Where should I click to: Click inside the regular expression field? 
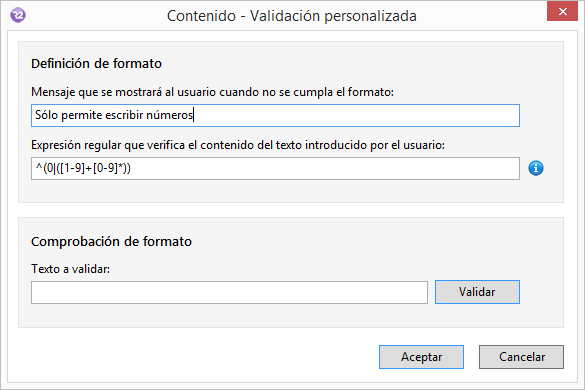coord(275,168)
